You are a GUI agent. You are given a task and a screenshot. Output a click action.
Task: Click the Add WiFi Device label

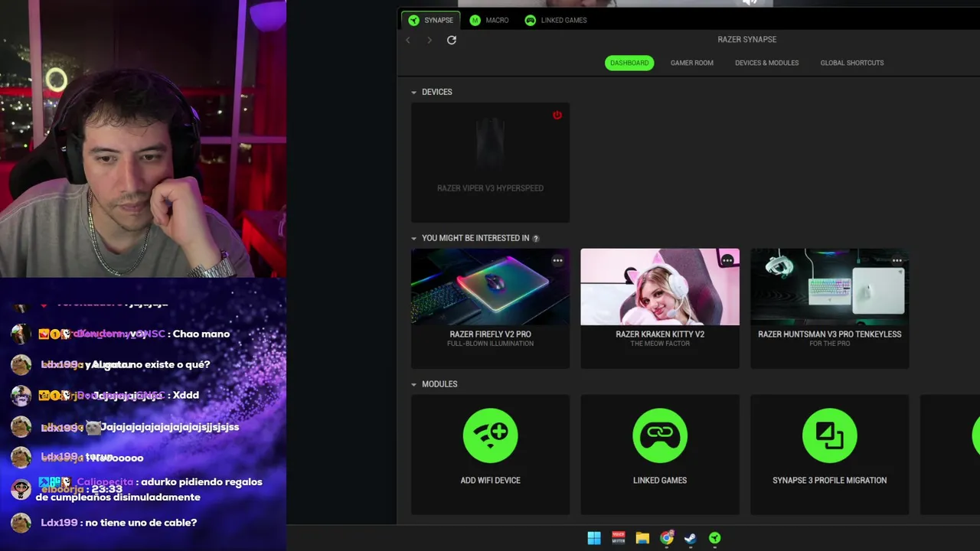(490, 481)
